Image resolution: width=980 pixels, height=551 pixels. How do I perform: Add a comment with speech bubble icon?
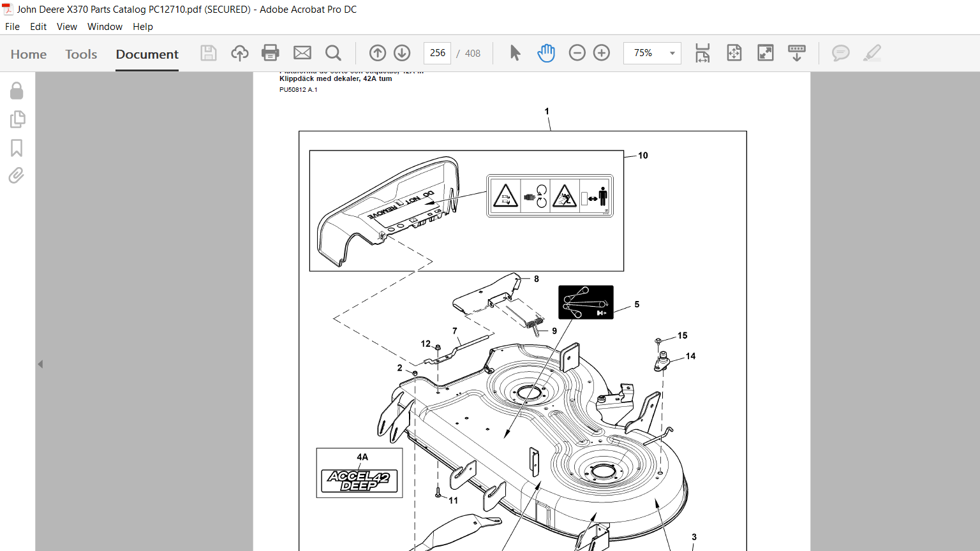click(841, 53)
